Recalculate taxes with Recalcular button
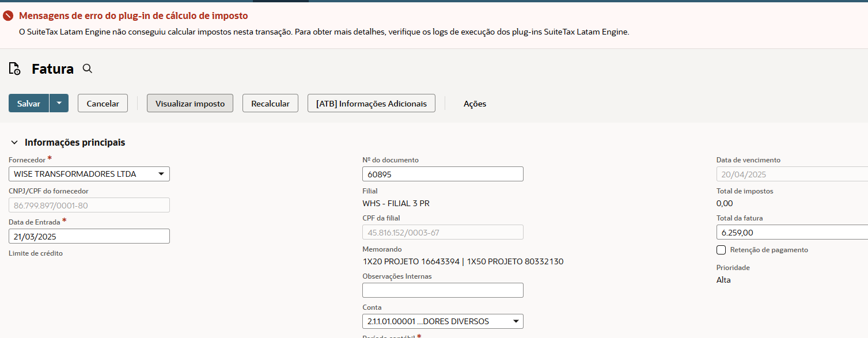This screenshot has height=338, width=868. coord(270,104)
